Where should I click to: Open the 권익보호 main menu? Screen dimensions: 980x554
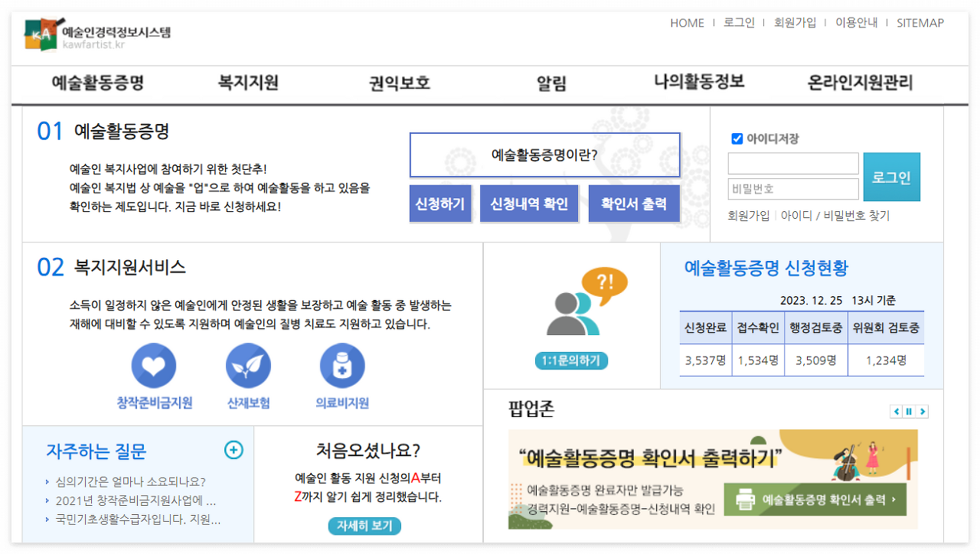click(x=400, y=83)
